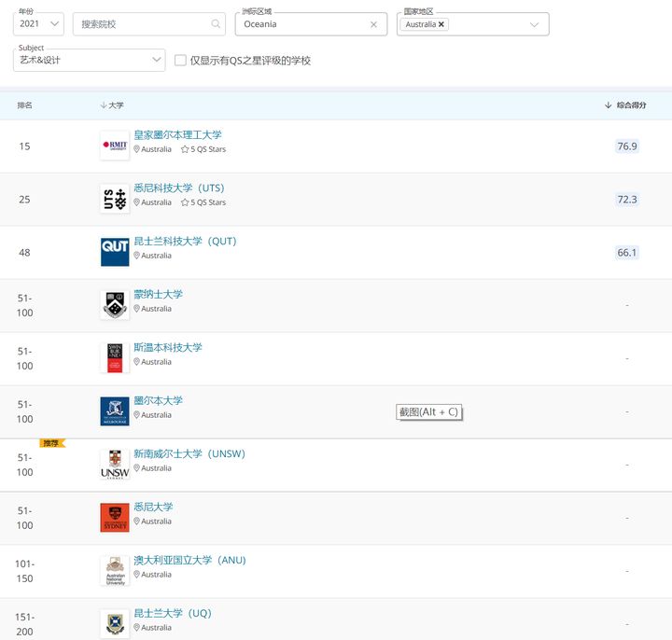Clear the Oceania region selection
This screenshot has height=640, width=672.
[373, 24]
